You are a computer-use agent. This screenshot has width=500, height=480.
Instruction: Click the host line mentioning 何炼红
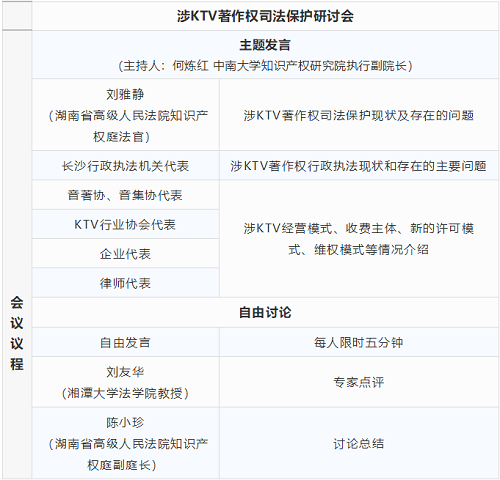[265, 66]
